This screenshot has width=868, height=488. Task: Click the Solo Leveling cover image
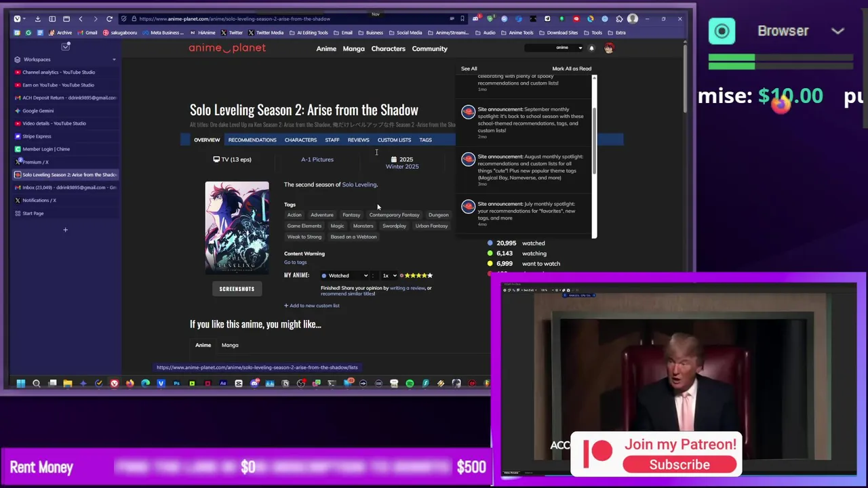coord(237,227)
